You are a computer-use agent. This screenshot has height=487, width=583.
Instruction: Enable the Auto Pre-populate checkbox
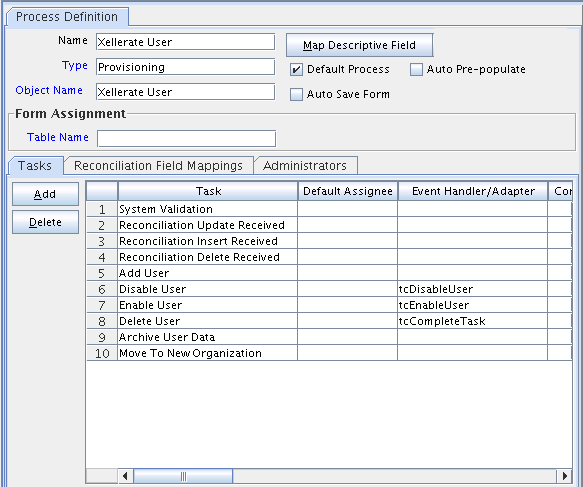[416, 70]
